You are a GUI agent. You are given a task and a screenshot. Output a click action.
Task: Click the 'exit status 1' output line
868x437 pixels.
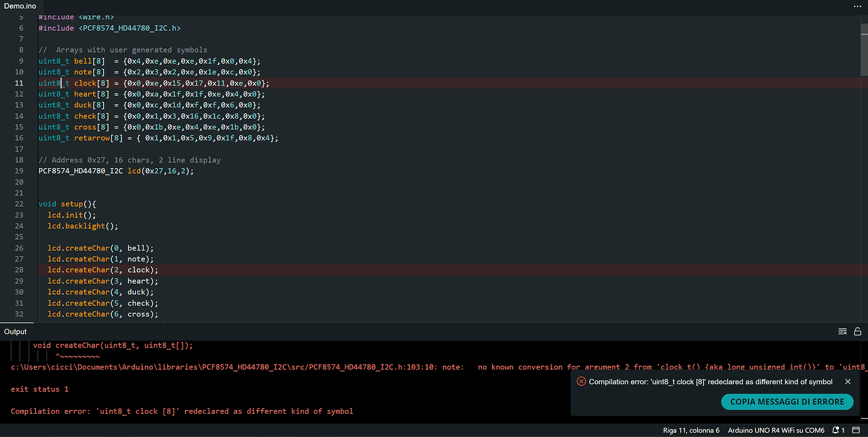pos(40,389)
